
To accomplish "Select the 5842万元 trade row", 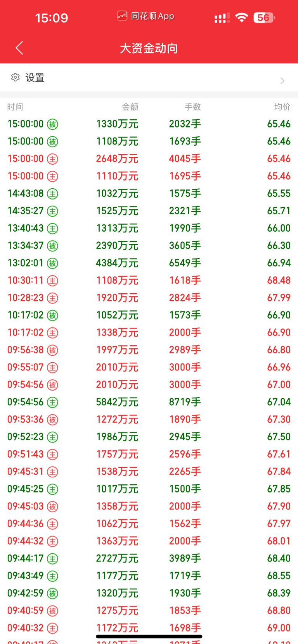I will (149, 402).
